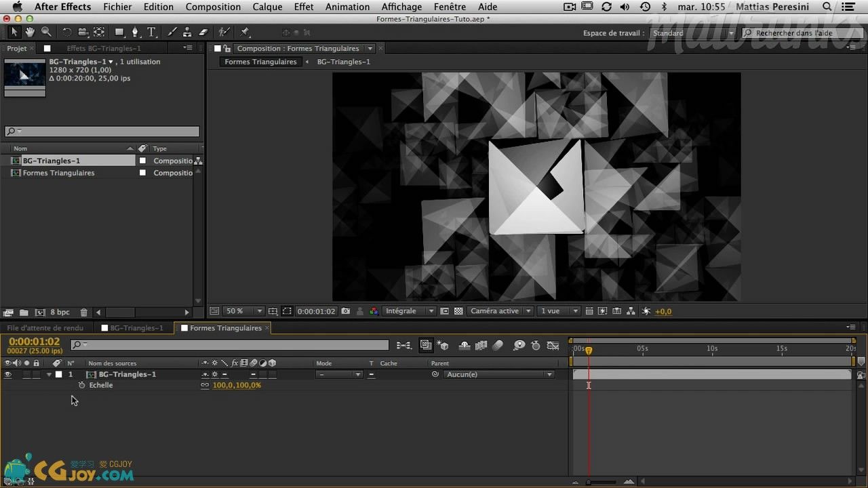Enable frame blending for timeline
Screen dimensions: 868x488
point(481,346)
